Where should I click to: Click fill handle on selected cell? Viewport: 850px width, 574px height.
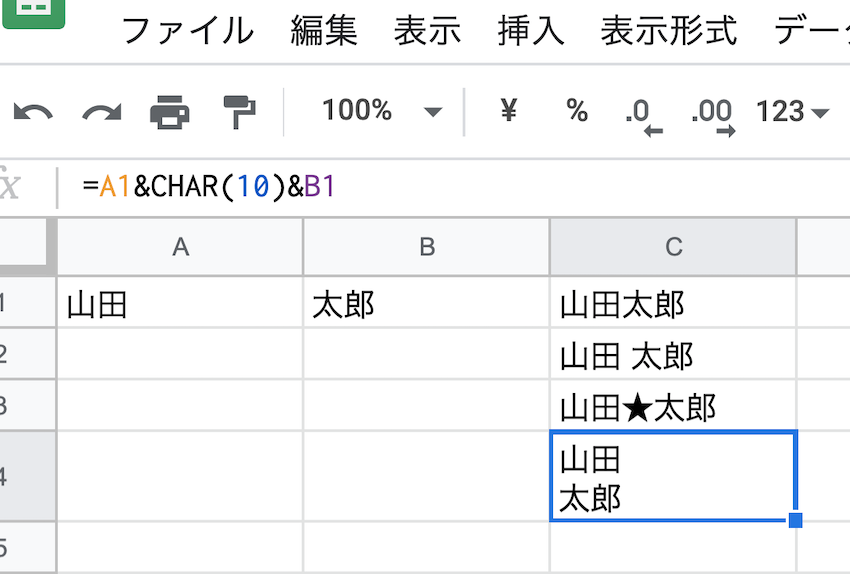click(796, 520)
